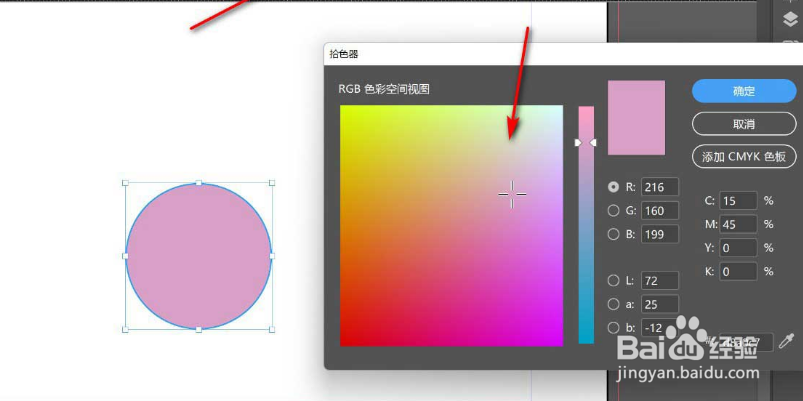Click the 确定 button in color picker
Screen dimensions: 803x401
[744, 91]
